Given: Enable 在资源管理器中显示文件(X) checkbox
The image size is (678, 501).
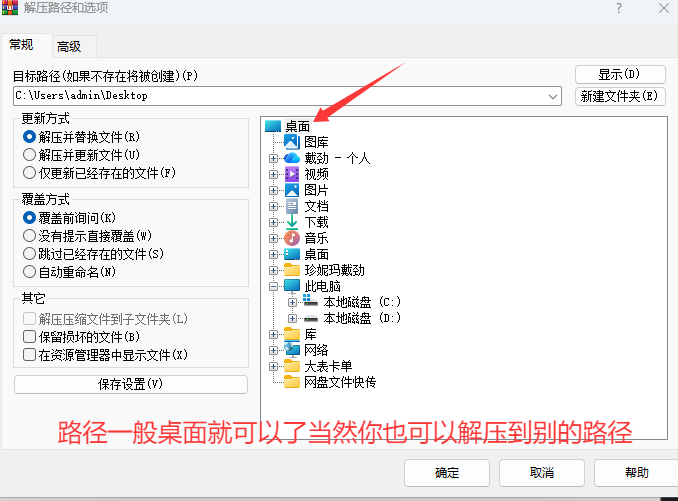Looking at the screenshot, I should click(29, 354).
